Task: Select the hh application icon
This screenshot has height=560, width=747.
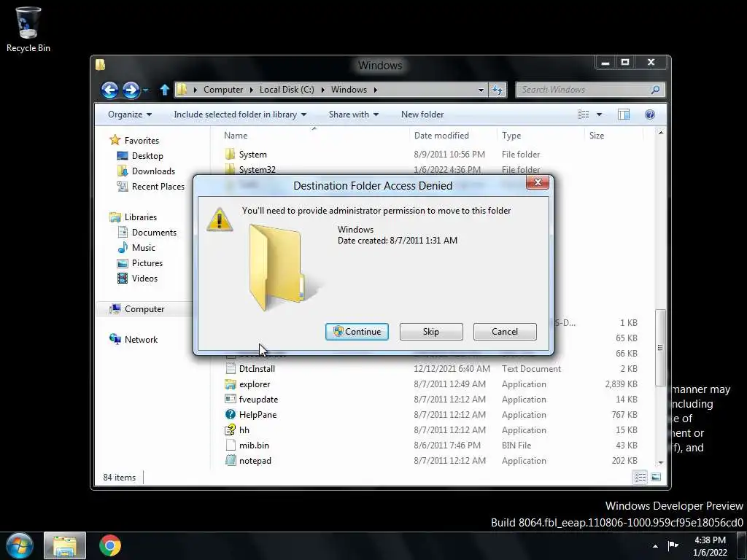Action: [230, 430]
